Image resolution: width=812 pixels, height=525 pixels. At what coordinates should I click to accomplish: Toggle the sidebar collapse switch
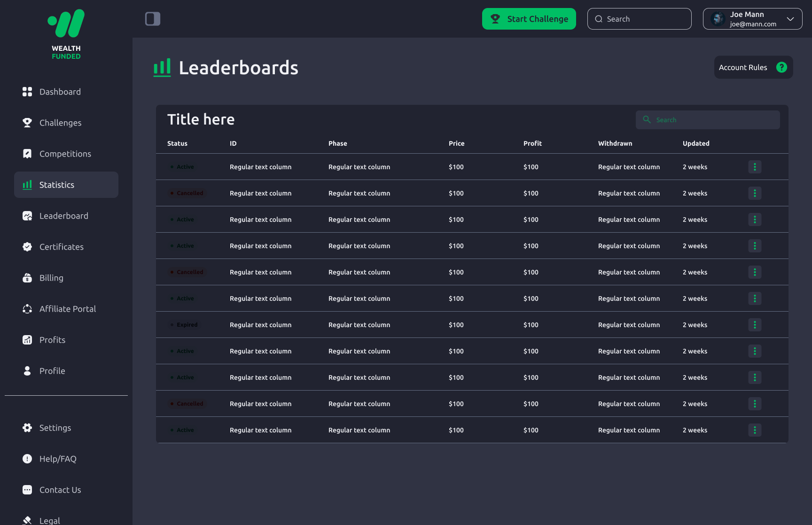pos(152,19)
